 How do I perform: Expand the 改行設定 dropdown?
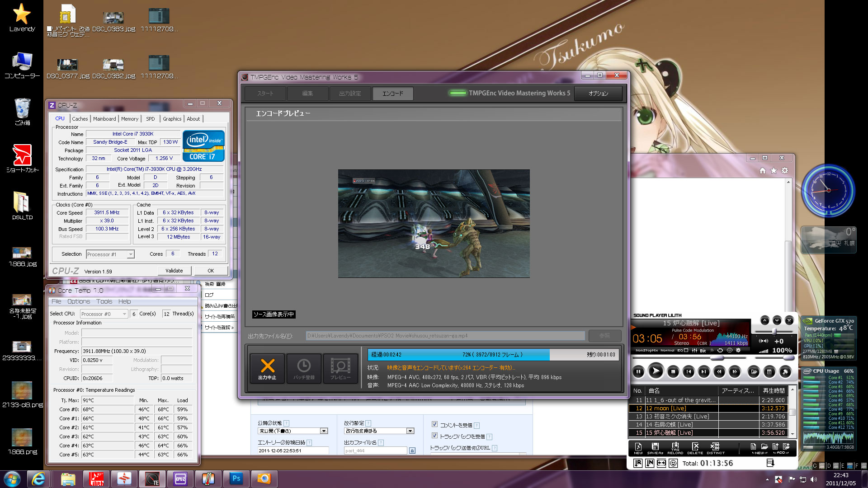click(410, 431)
